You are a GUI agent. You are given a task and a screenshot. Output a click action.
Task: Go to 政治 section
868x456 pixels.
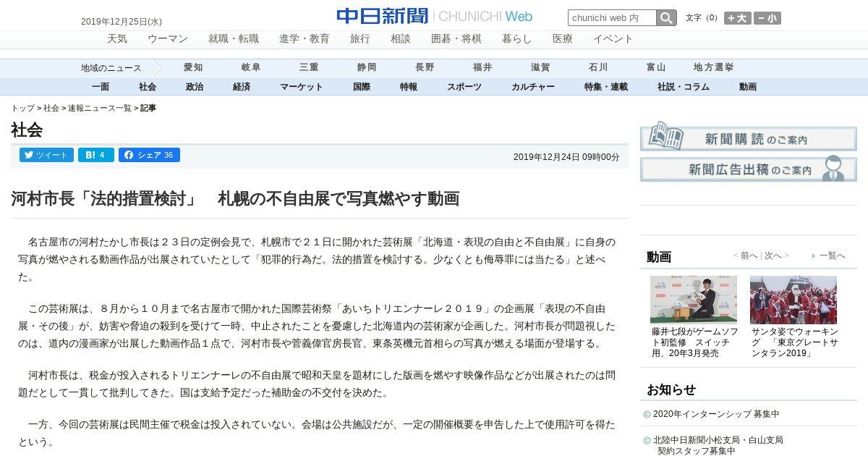pos(195,87)
